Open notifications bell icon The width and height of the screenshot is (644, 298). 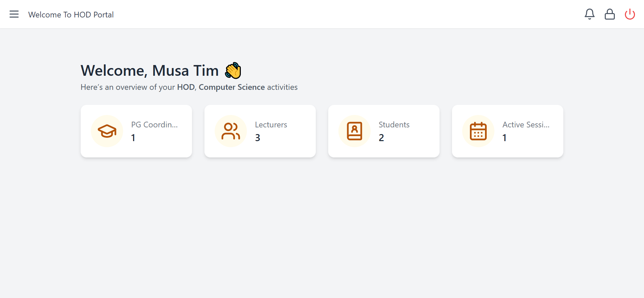pos(590,14)
